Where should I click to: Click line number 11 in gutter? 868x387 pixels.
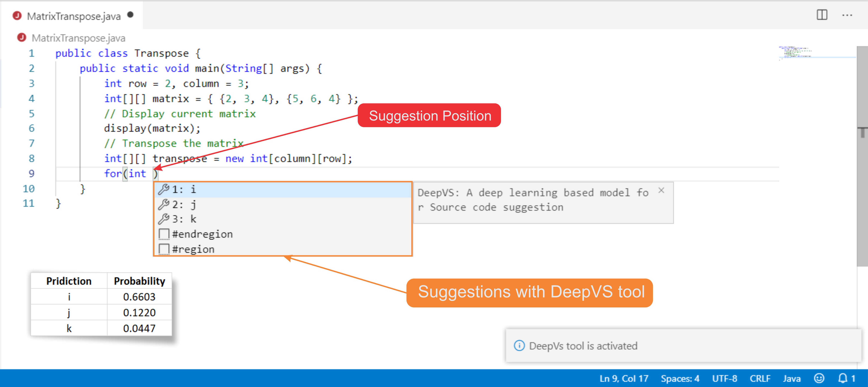[29, 203]
